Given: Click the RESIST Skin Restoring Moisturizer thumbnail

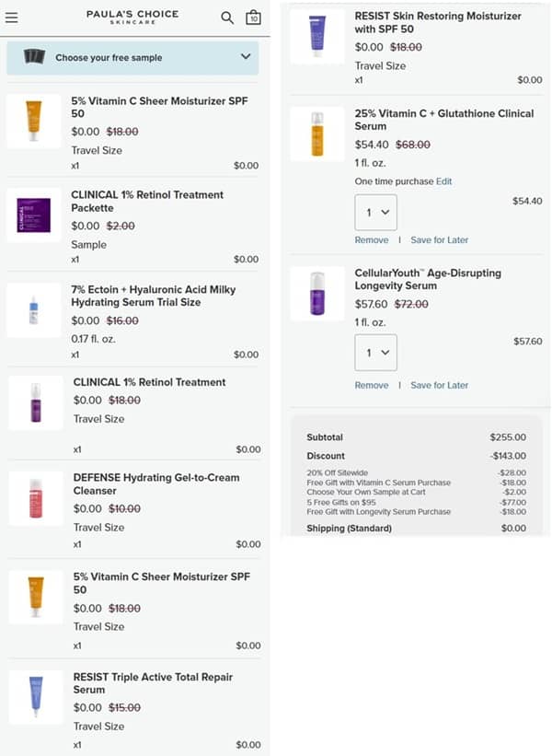Looking at the screenshot, I should (x=317, y=37).
